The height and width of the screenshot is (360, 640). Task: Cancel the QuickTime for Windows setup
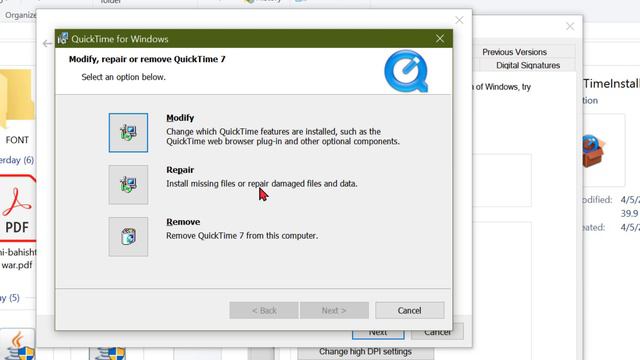tap(409, 310)
